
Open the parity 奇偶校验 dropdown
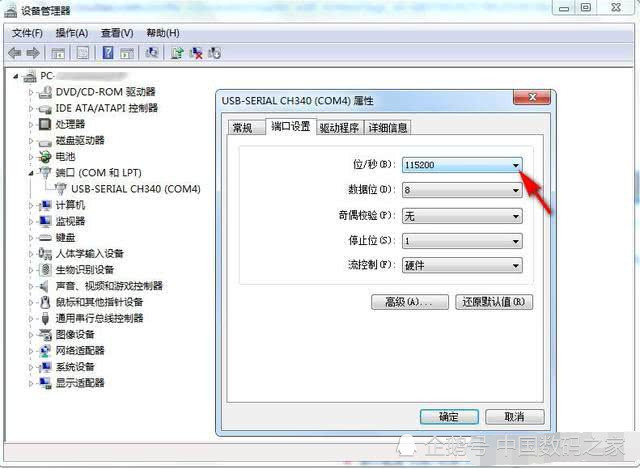click(462, 216)
